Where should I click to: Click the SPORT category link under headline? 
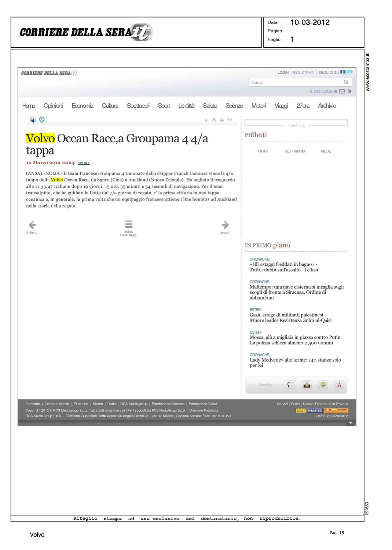[84, 163]
